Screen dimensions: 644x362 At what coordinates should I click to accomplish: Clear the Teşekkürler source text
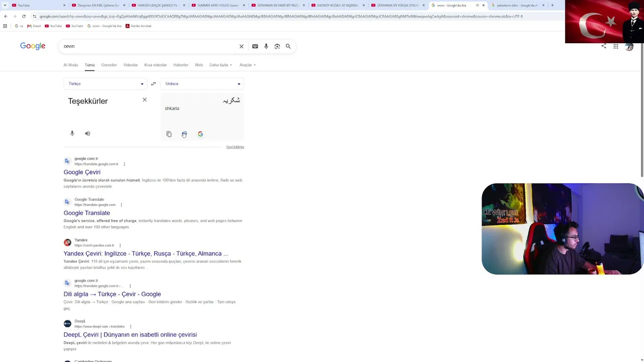(144, 100)
